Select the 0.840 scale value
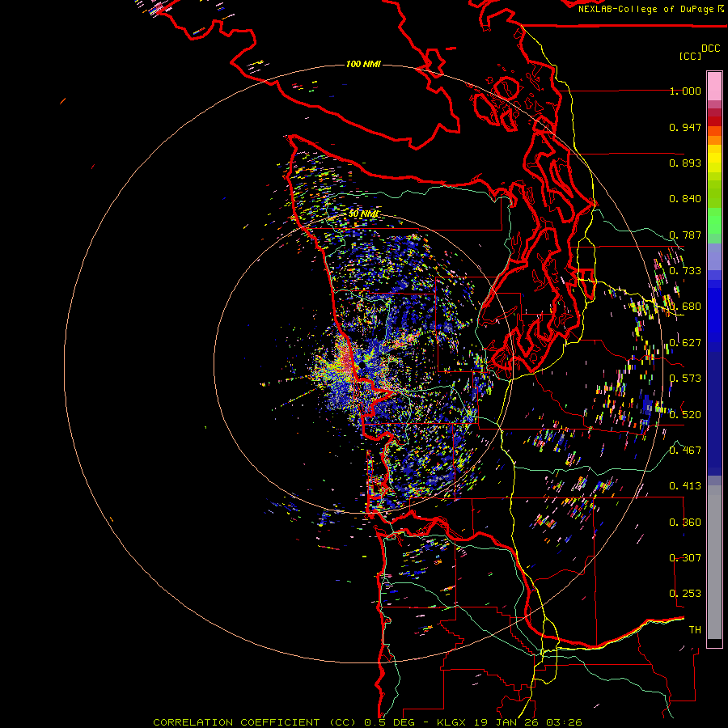 tap(685, 199)
